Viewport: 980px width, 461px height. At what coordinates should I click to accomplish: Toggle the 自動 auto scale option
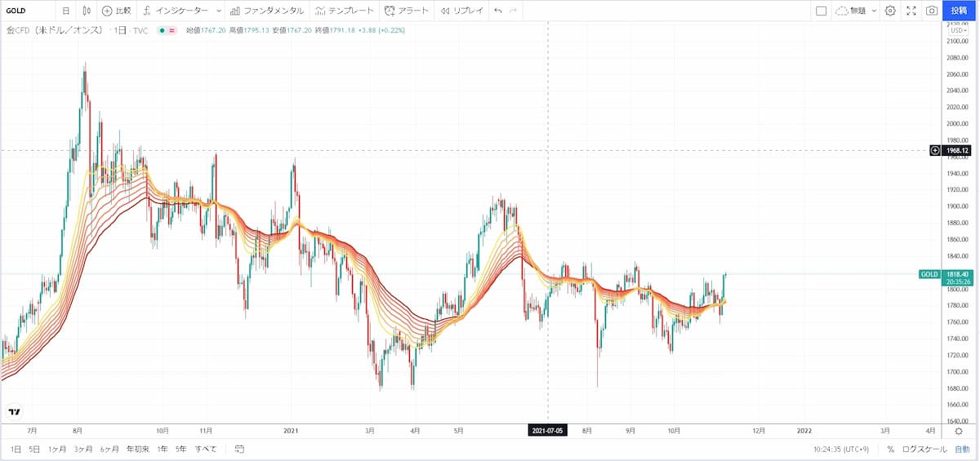(x=962, y=449)
